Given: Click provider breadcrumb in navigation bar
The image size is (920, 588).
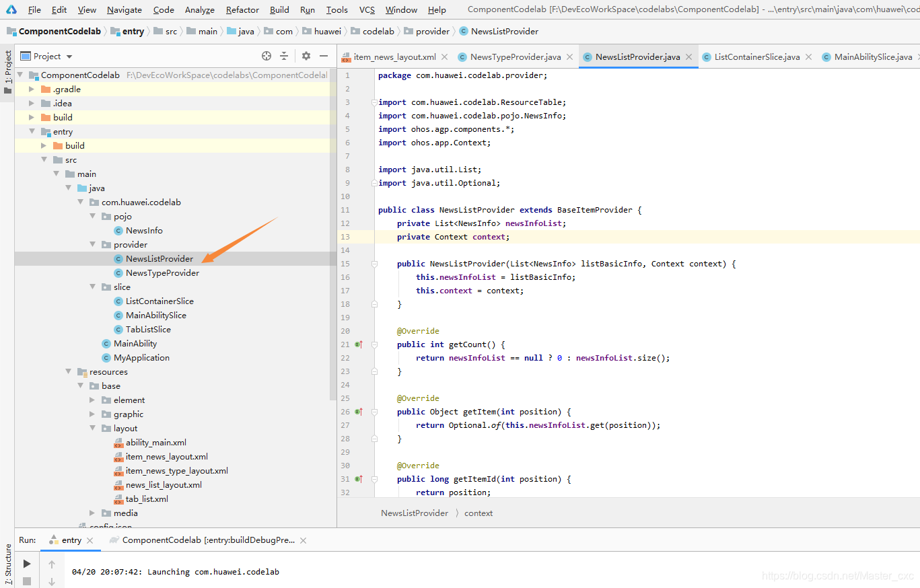Looking at the screenshot, I should pos(427,32).
